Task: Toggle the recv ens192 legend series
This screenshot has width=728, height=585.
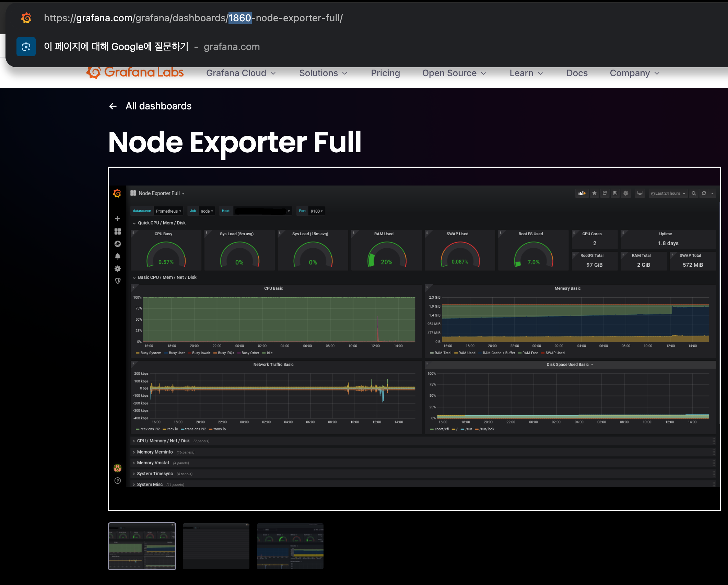Action: [148, 429]
